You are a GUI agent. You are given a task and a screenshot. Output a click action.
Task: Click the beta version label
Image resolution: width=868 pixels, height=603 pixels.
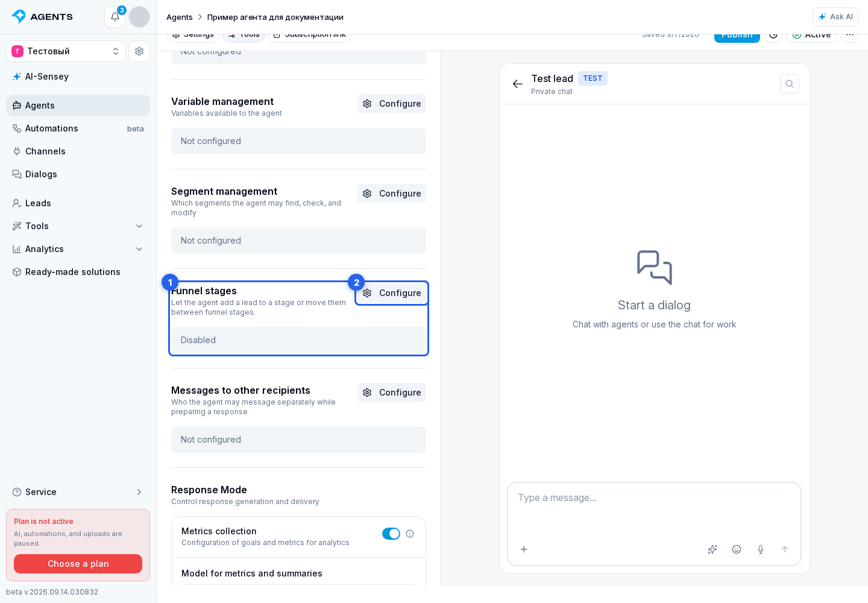(52, 592)
